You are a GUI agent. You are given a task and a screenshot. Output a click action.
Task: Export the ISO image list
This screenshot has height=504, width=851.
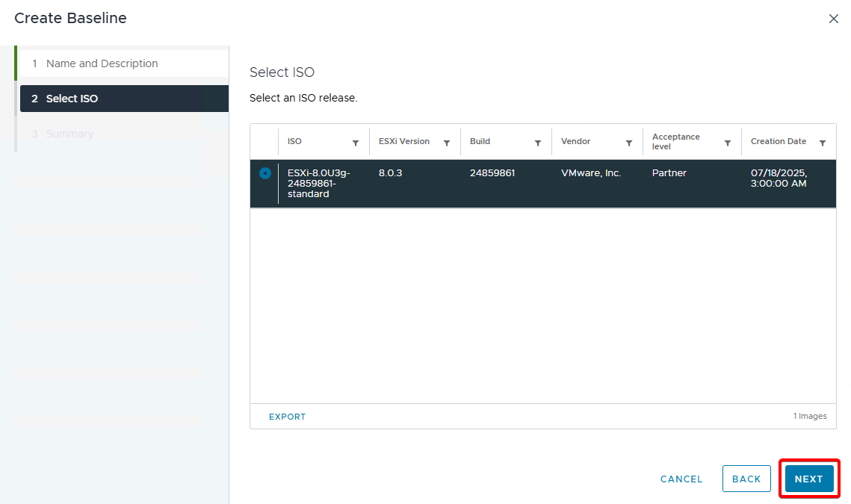click(288, 417)
